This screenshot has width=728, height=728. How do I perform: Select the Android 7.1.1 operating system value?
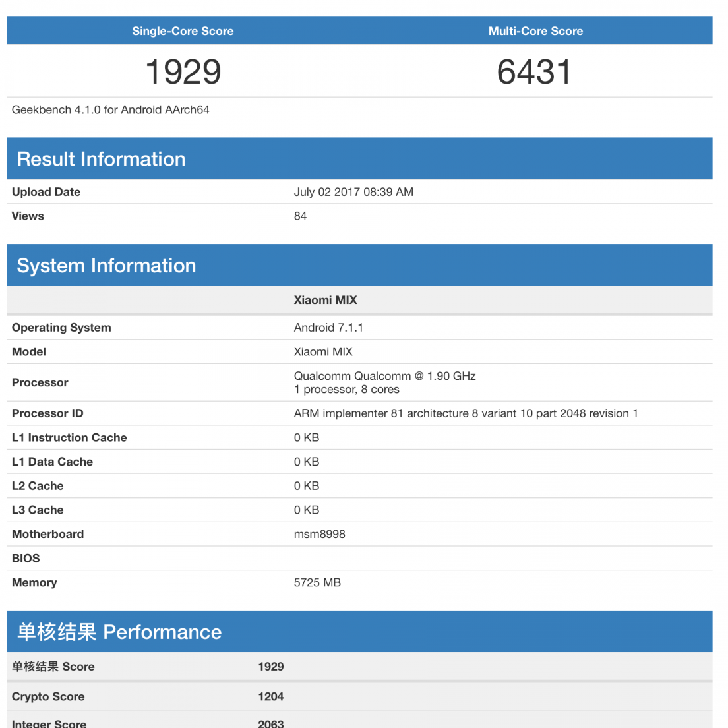tap(328, 328)
